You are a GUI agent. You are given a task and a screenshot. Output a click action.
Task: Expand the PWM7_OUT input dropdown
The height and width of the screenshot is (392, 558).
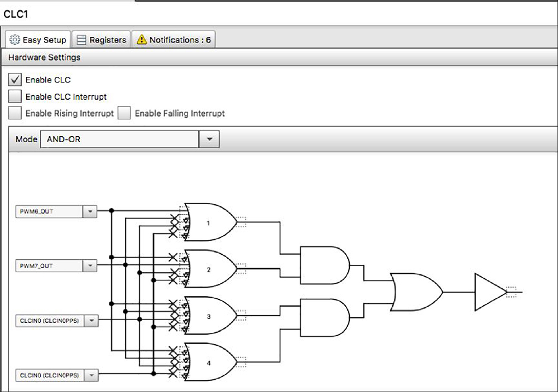pyautogui.click(x=90, y=266)
